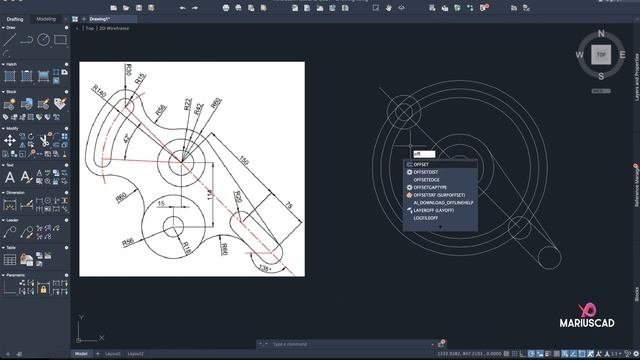640x360 pixels.
Task: Open the Block Editor pencil icon
Action: [43, 104]
